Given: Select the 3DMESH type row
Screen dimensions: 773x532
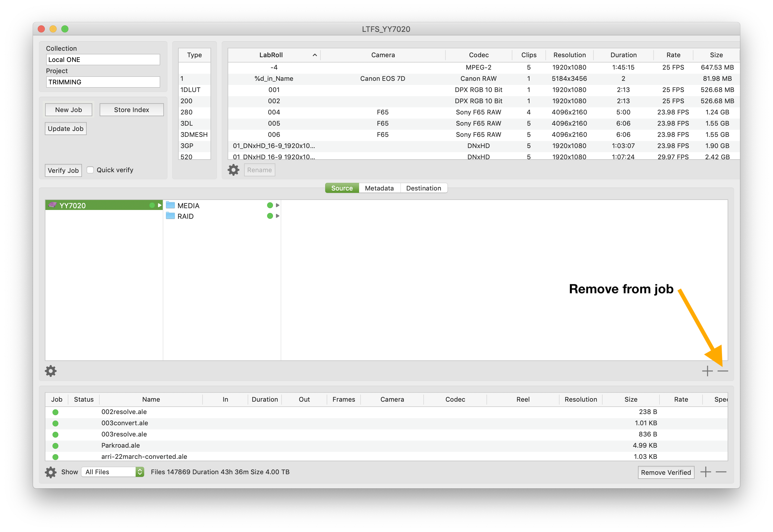Looking at the screenshot, I should coord(195,135).
